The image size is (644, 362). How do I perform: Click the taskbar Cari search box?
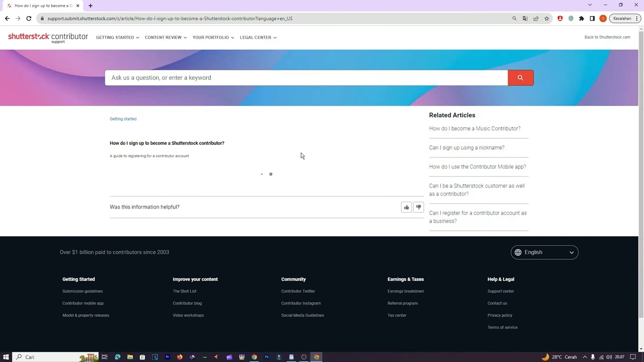(55, 357)
